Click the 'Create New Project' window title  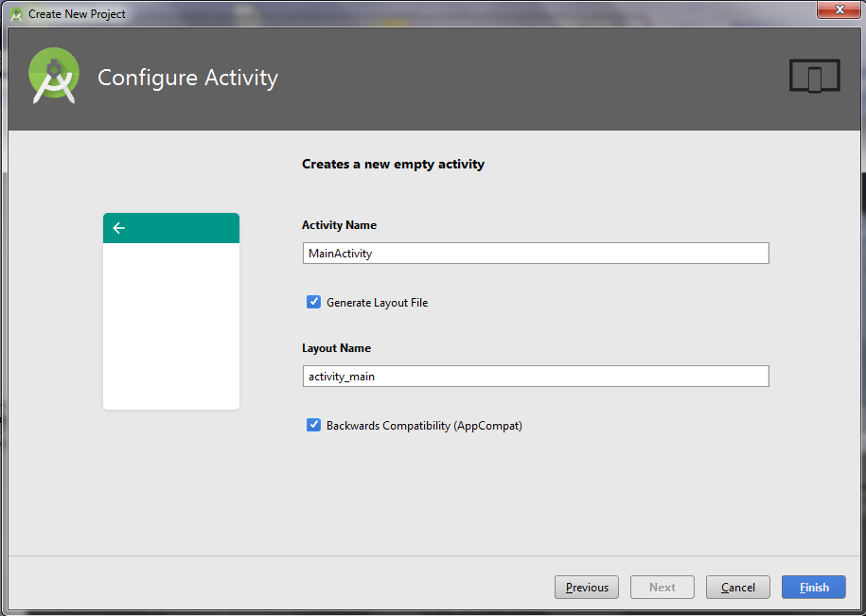[77, 14]
